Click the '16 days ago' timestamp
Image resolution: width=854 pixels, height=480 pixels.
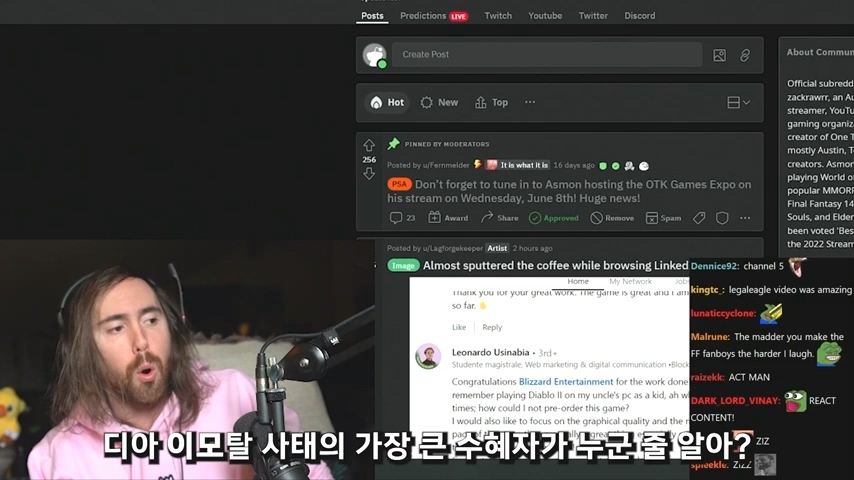pos(574,165)
